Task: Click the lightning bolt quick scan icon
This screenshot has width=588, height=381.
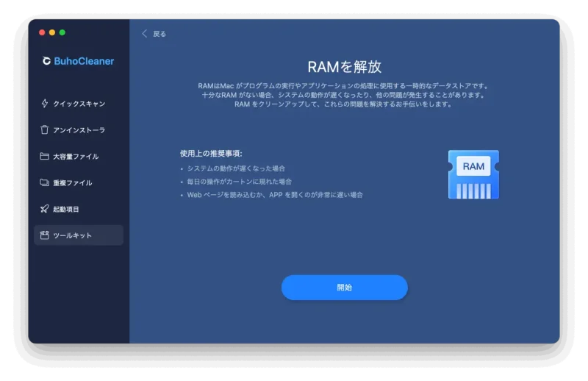Action: click(x=45, y=103)
